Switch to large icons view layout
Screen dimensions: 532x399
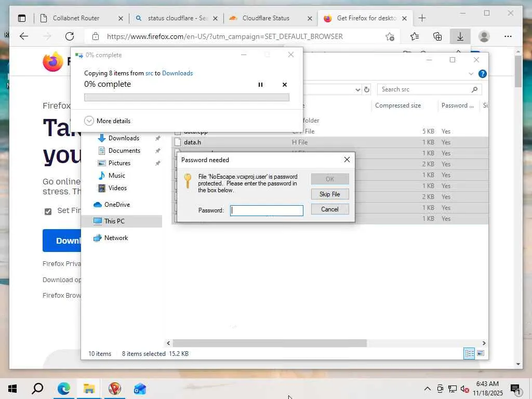tap(481, 353)
